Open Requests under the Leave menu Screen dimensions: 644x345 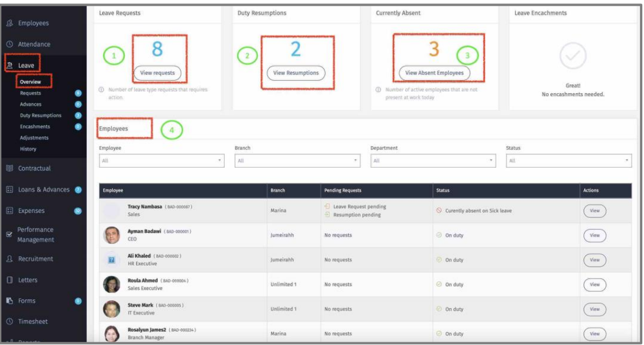point(30,93)
